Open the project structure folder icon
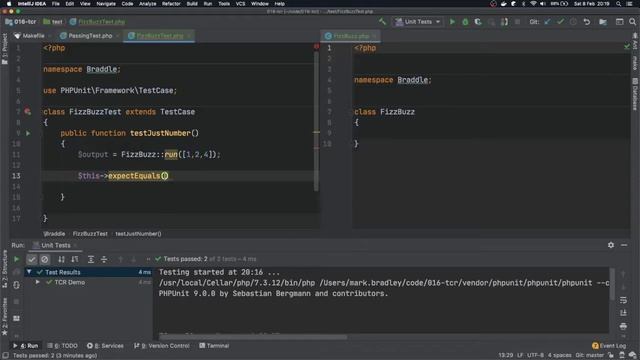Screen dimensions: 640x360 tap(603, 22)
